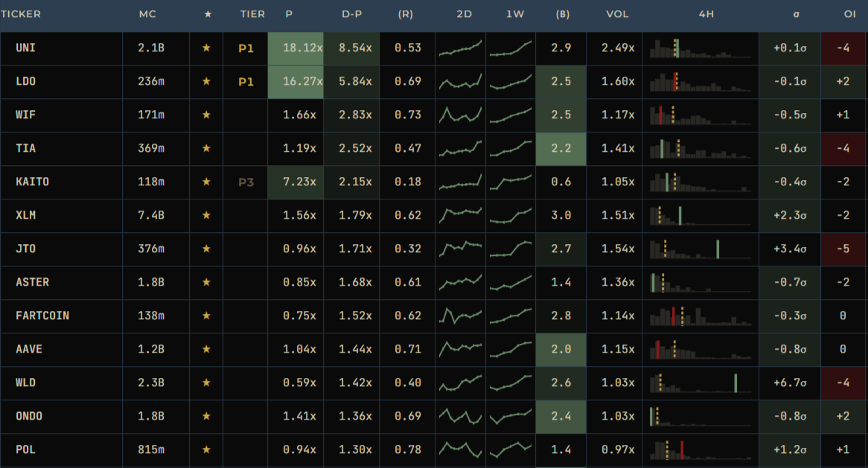This screenshot has width=868, height=468.
Task: Toggle the favorite star for ASTER
Action: coord(206,282)
